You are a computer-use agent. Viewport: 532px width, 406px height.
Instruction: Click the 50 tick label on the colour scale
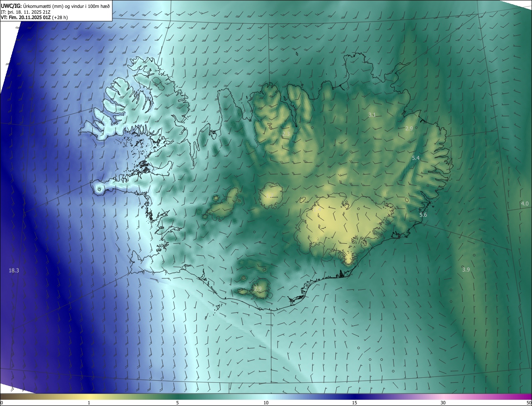click(x=529, y=403)
